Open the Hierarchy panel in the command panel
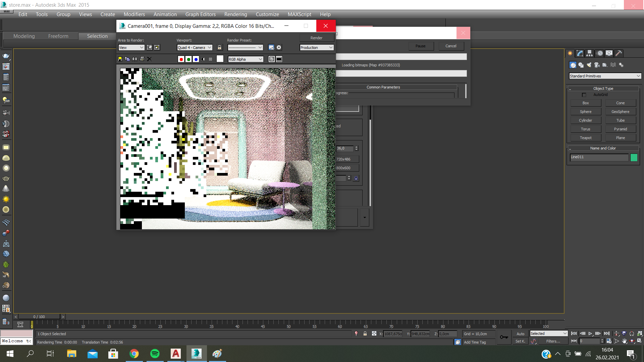This screenshot has width=644, height=362. (589, 53)
